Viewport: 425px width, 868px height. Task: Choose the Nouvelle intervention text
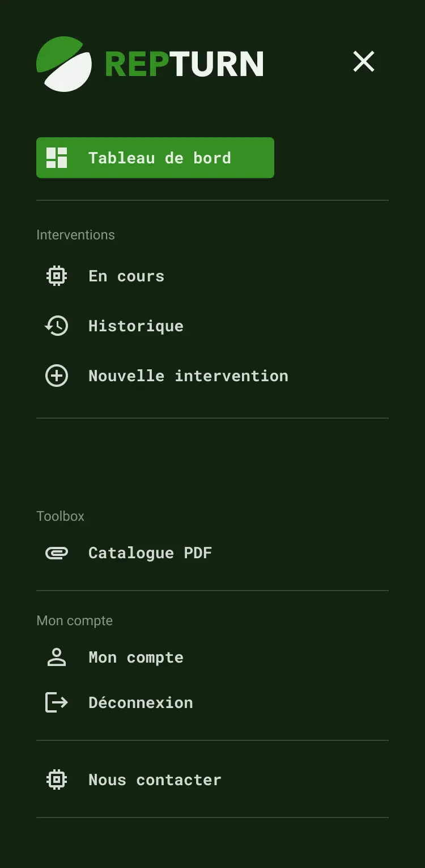[188, 376]
